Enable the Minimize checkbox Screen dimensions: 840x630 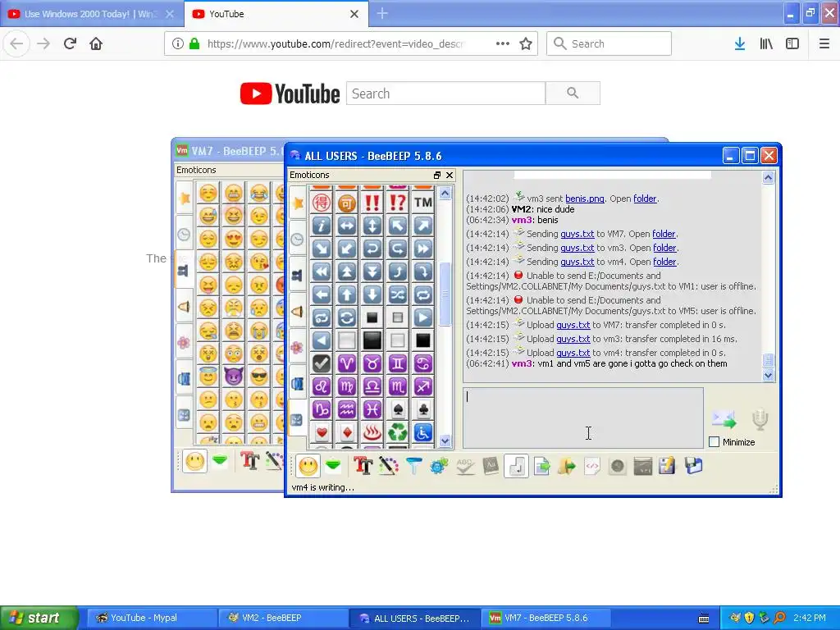tap(714, 442)
